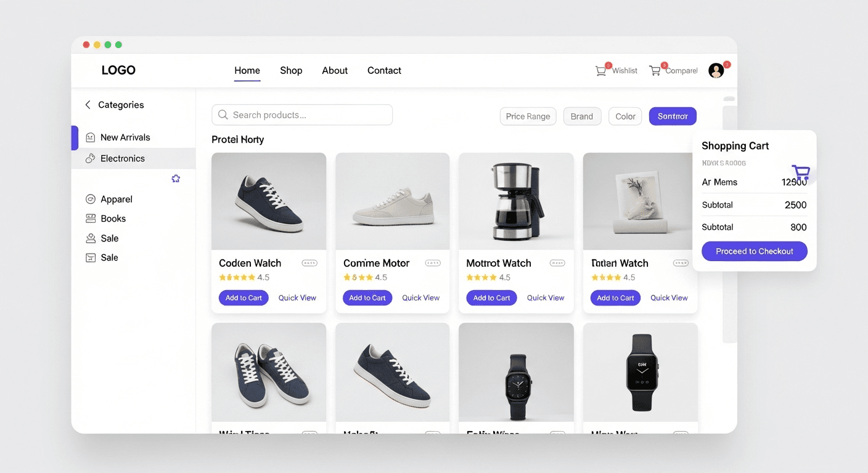Select the Electronics category icon
The height and width of the screenshot is (473, 868).
tap(91, 158)
